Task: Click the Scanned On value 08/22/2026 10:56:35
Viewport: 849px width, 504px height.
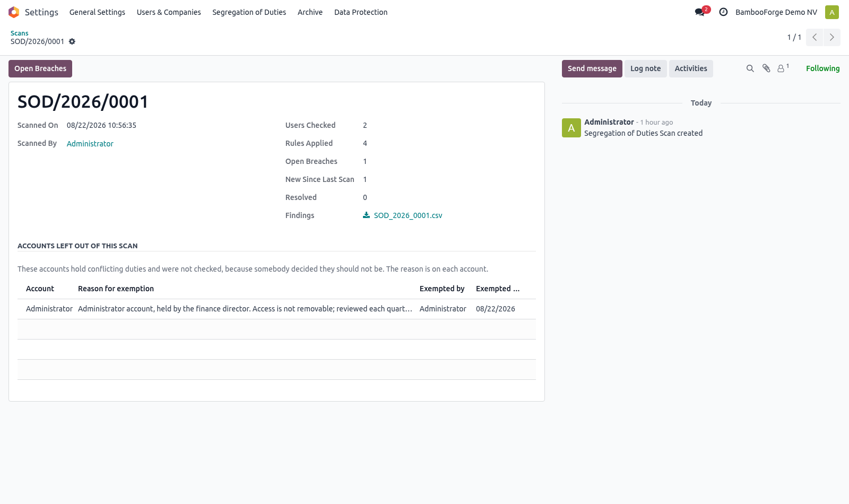Action: (x=101, y=125)
